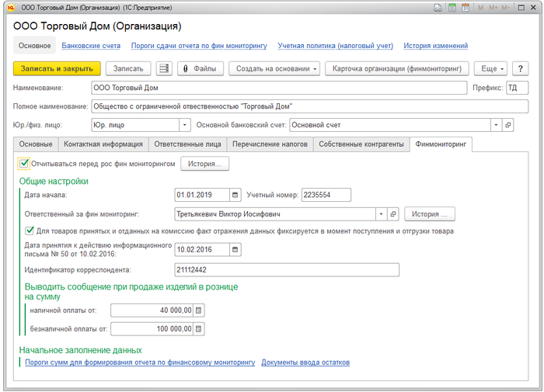Open calendar picker for Дата начала
544x392 pixels.
[235, 195]
